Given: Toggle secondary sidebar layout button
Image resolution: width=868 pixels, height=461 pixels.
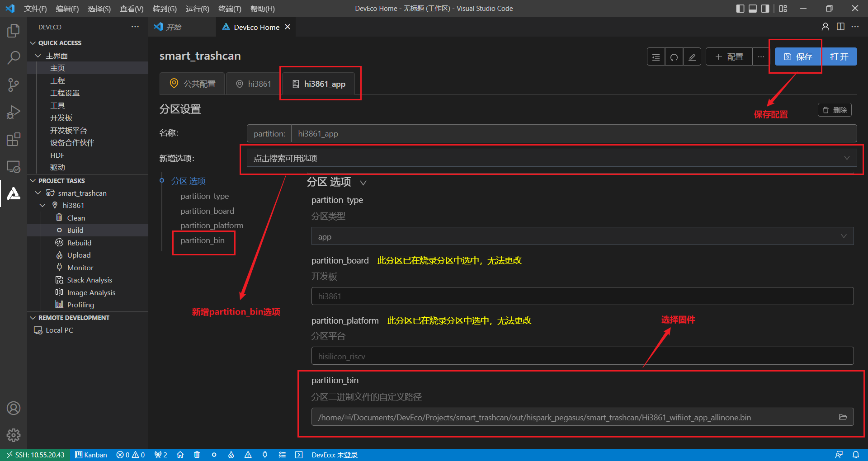Looking at the screenshot, I should 765,9.
